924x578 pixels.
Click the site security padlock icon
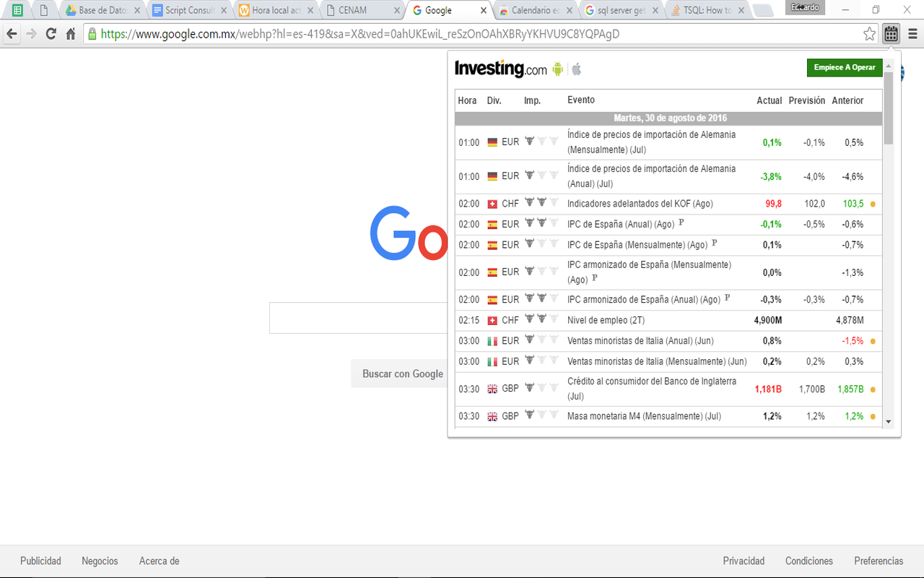[92, 34]
